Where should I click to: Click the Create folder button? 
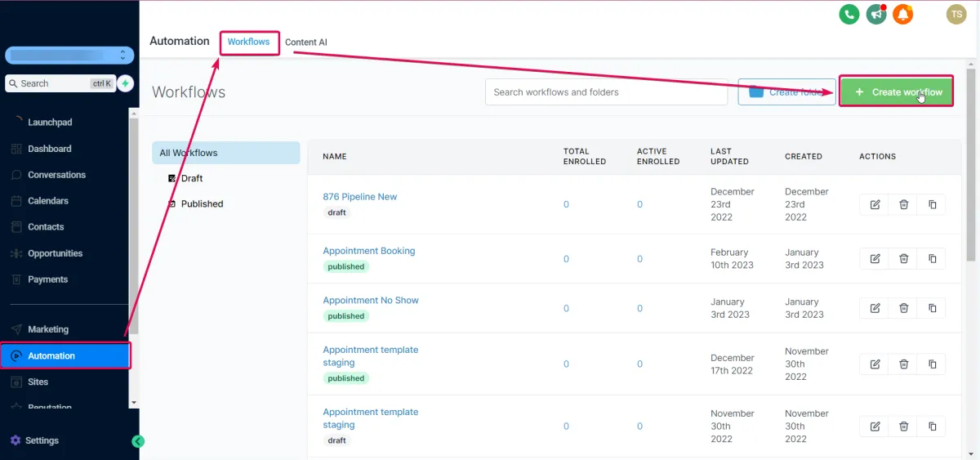tap(786, 92)
